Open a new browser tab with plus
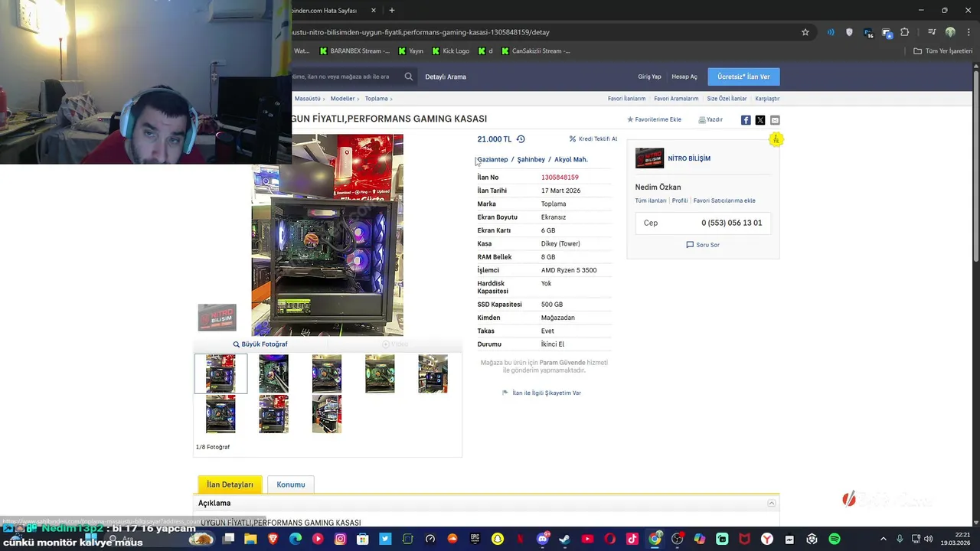Image resolution: width=980 pixels, height=551 pixels. [392, 11]
